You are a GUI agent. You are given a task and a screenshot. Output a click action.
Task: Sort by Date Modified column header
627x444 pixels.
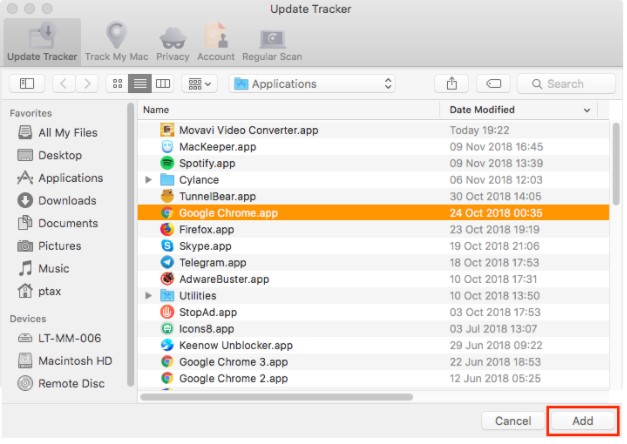click(x=518, y=110)
